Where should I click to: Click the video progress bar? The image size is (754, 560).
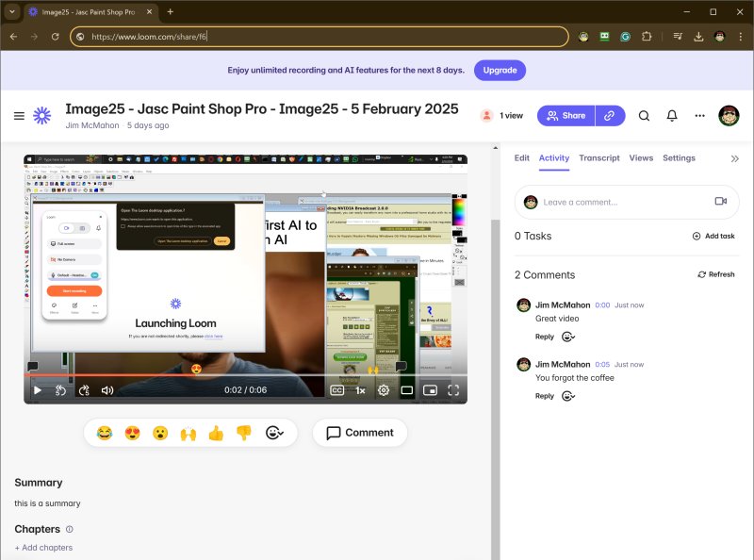point(245,375)
